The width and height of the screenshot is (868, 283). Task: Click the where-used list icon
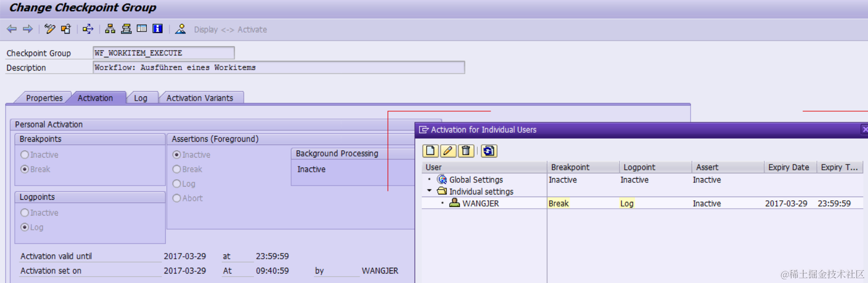88,29
